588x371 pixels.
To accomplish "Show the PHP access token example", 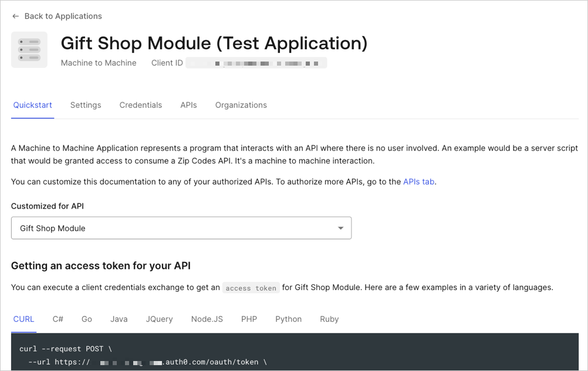I will pos(249,319).
